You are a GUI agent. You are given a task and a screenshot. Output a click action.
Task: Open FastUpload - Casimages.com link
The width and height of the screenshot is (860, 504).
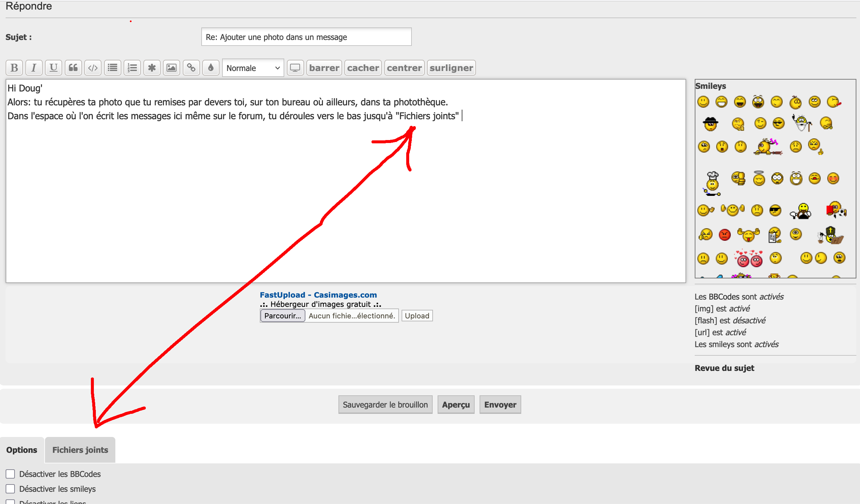[318, 295]
